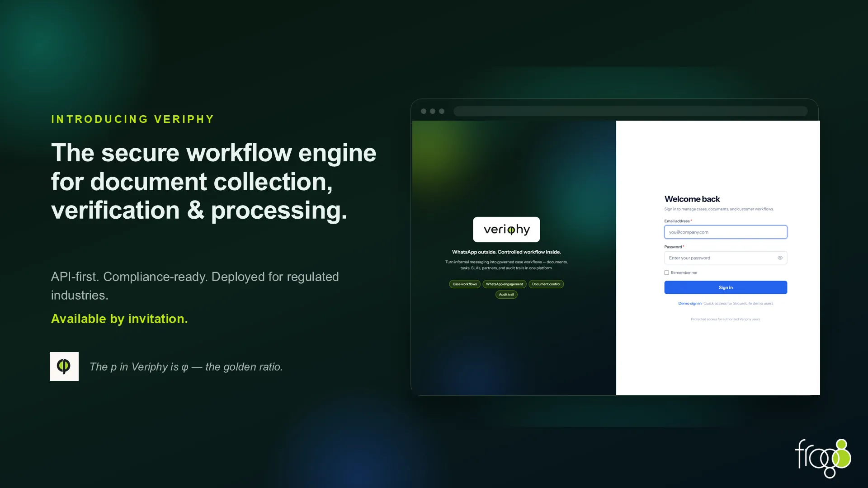Screen dimensions: 868x488
Task: Click 'INTRODUCING VERIPHY' label
Action: click(132, 119)
